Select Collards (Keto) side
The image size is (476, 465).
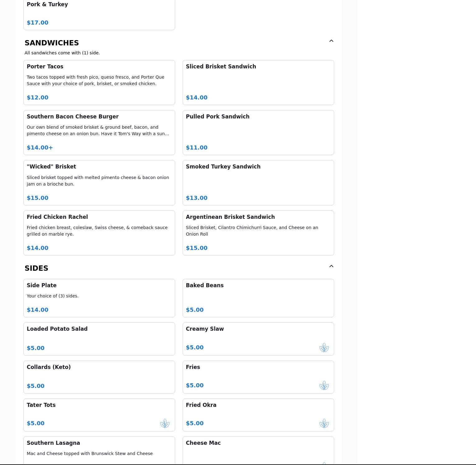click(99, 377)
